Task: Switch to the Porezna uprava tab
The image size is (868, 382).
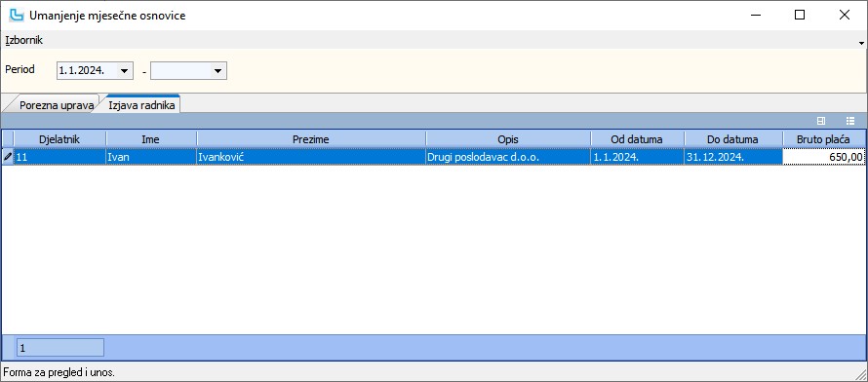Action: (x=56, y=105)
